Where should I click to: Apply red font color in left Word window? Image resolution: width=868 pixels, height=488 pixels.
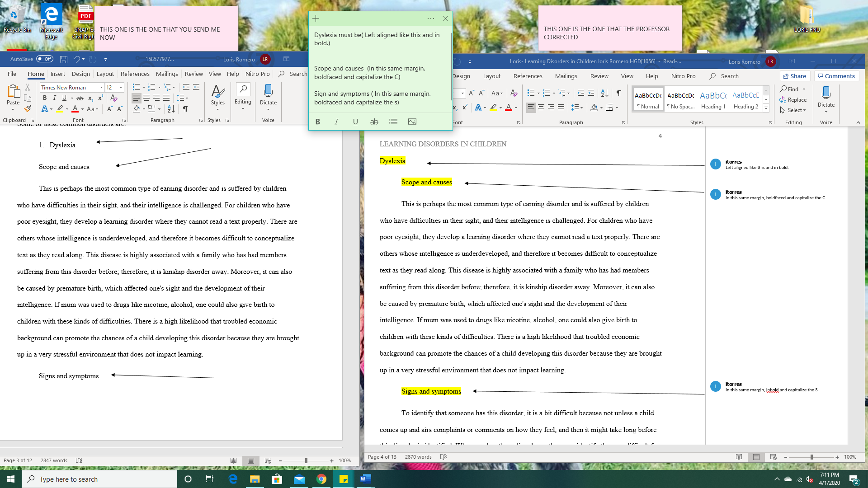pos(75,109)
